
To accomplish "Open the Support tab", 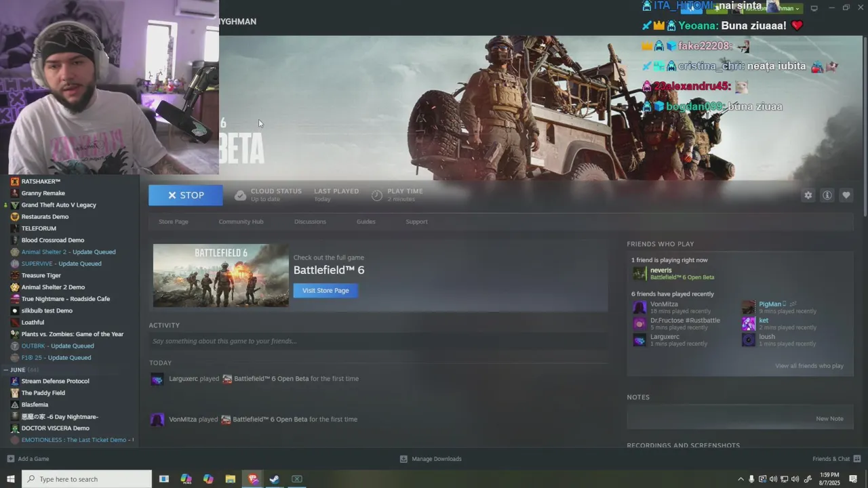I will click(416, 222).
